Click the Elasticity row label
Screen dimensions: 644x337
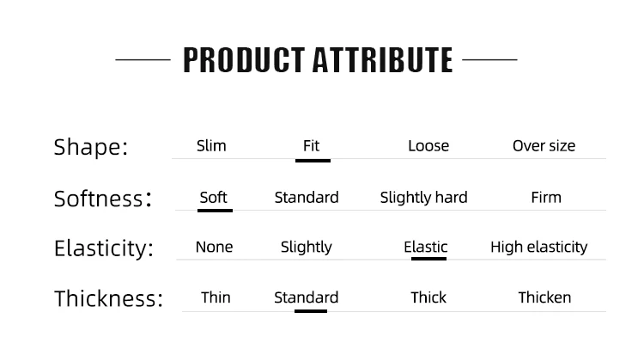[x=104, y=248]
